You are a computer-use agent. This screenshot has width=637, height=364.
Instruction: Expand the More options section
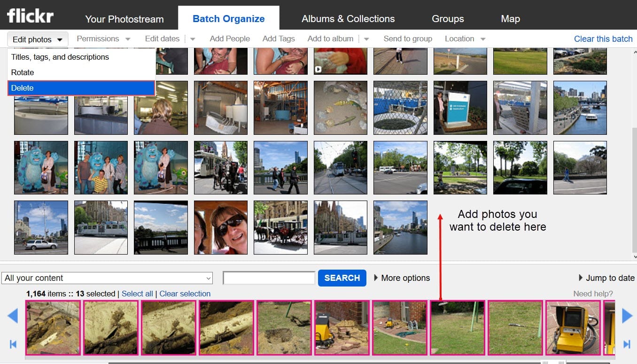click(x=405, y=278)
